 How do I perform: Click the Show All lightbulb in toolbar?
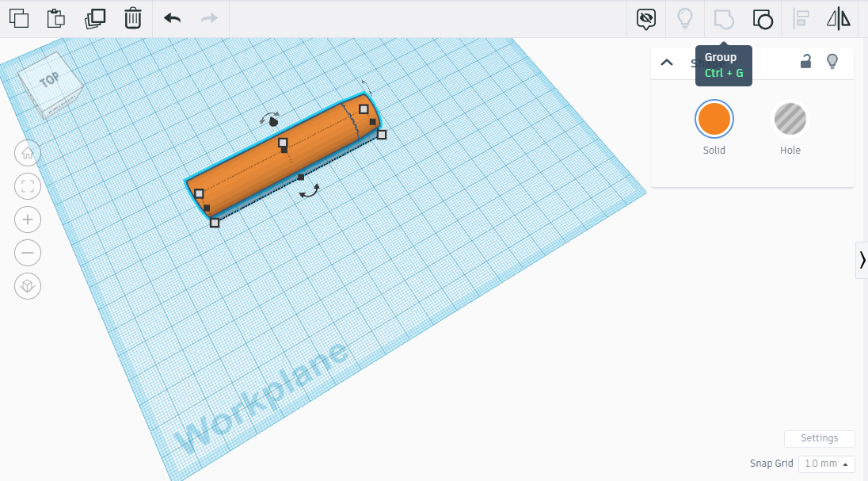coord(685,18)
